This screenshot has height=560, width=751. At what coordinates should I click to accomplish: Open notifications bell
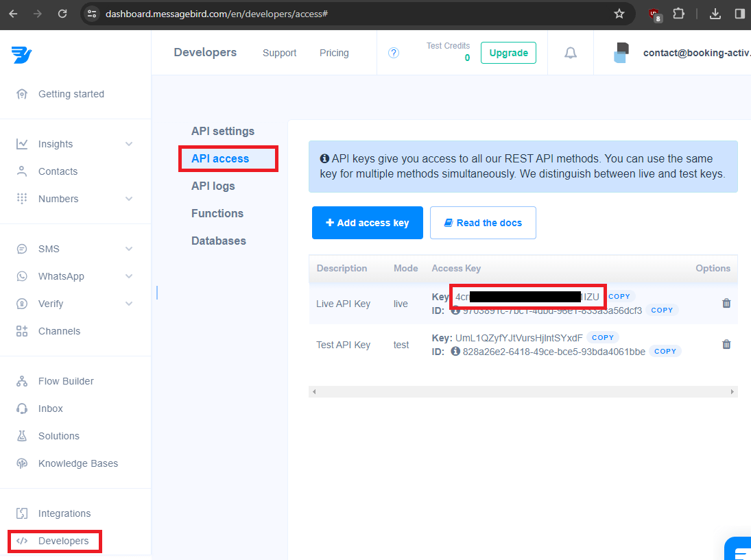(571, 53)
